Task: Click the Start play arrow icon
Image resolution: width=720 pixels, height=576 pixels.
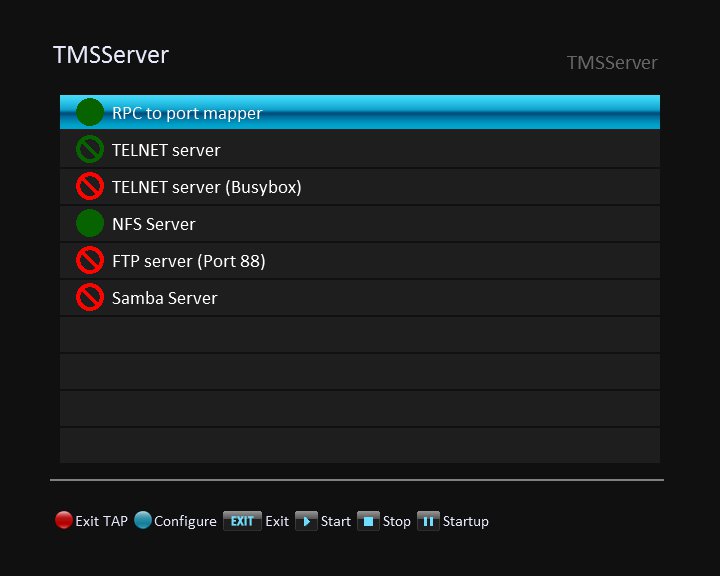Action: [306, 521]
